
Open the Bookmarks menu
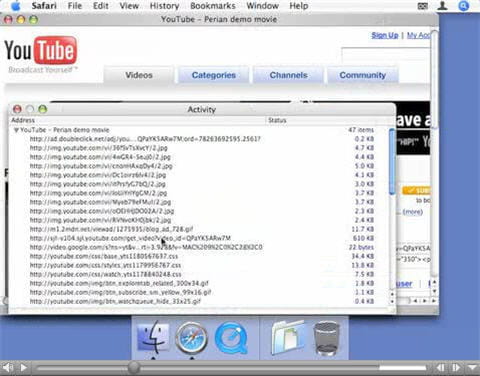tap(213, 6)
